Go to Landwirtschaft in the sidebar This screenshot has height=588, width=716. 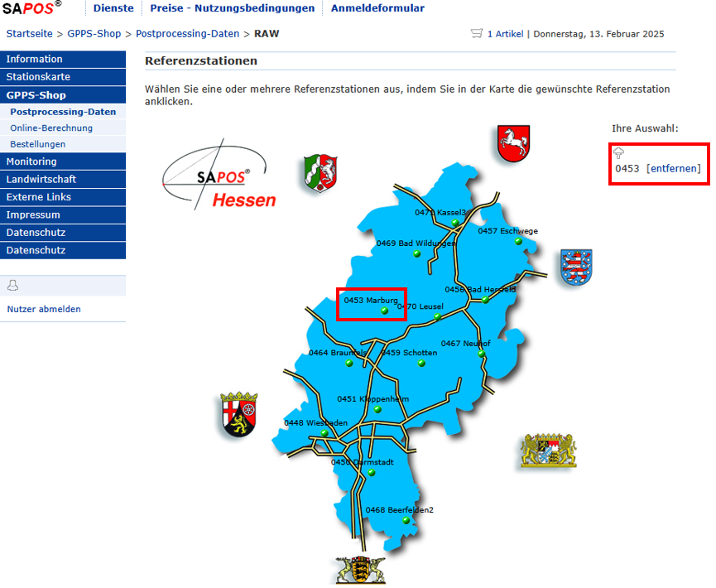63,180
